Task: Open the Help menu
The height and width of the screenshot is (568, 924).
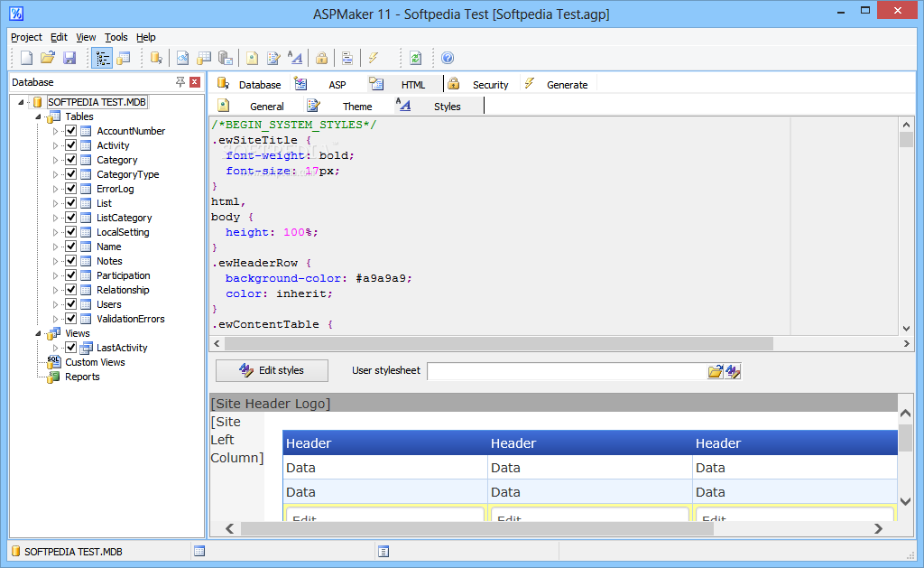Action: point(146,37)
